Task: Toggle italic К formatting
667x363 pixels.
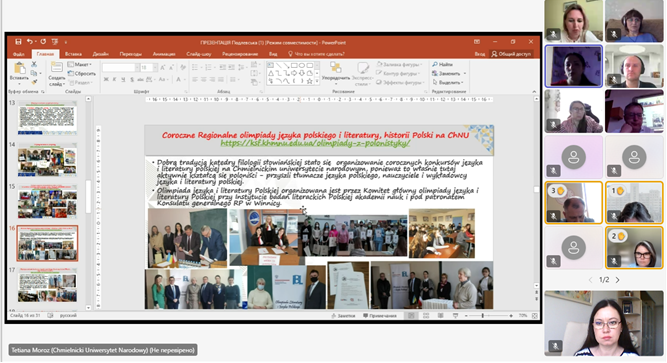Action: coord(114,80)
